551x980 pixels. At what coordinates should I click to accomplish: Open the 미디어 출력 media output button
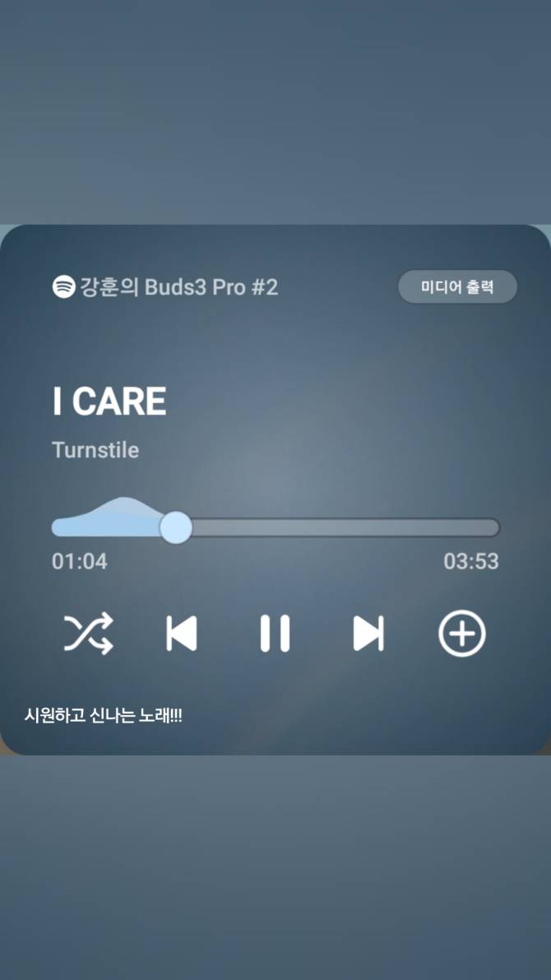(457, 287)
